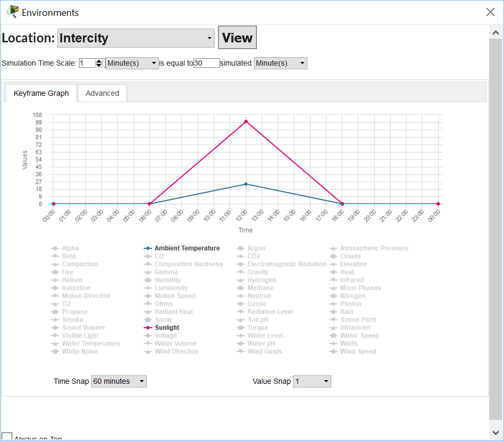Click the CO2 legend marker
The image size is (504, 441).
click(x=241, y=256)
